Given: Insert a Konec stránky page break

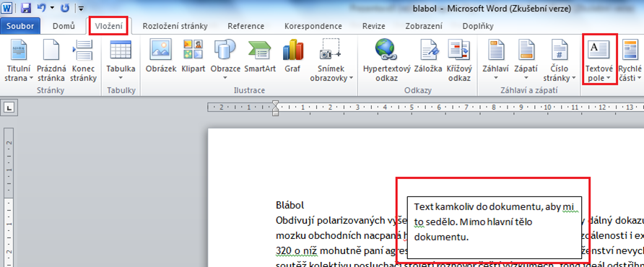Looking at the screenshot, I should [x=83, y=61].
